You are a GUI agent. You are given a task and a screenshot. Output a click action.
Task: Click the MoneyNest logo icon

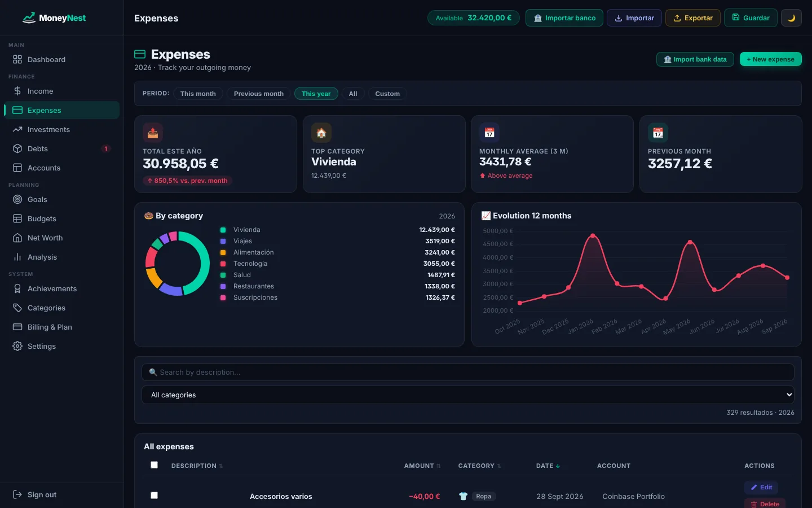29,18
